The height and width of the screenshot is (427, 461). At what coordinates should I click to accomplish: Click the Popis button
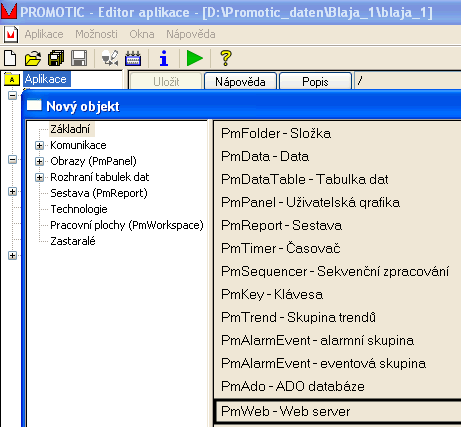coord(315,82)
